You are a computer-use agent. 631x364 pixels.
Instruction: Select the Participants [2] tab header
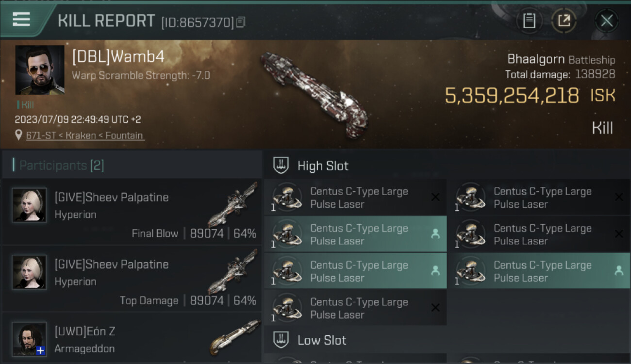pos(62,165)
